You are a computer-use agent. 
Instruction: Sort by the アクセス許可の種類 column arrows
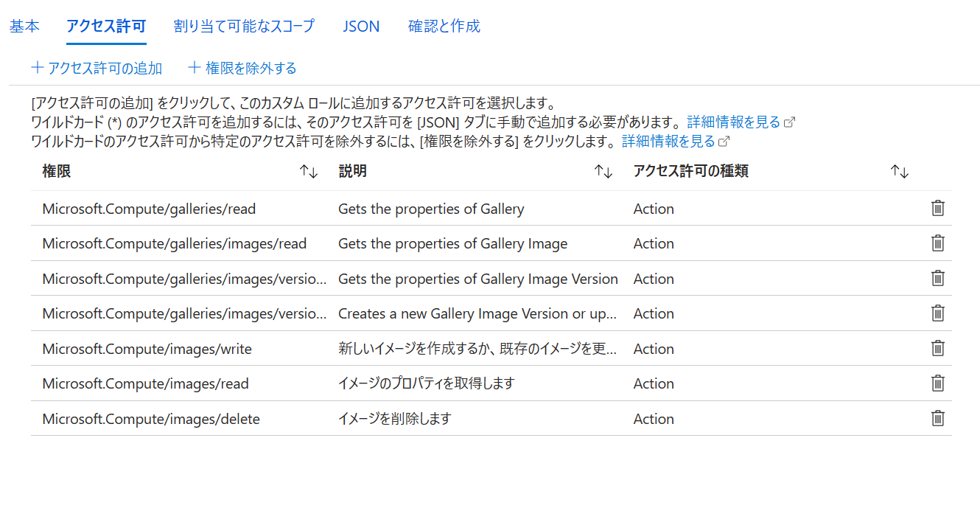[900, 172]
